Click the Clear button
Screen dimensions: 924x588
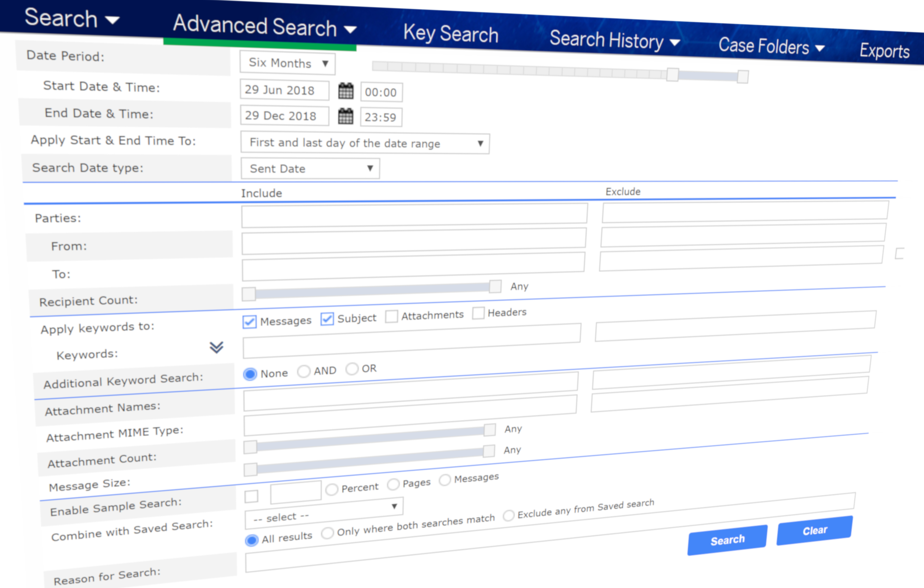click(815, 530)
